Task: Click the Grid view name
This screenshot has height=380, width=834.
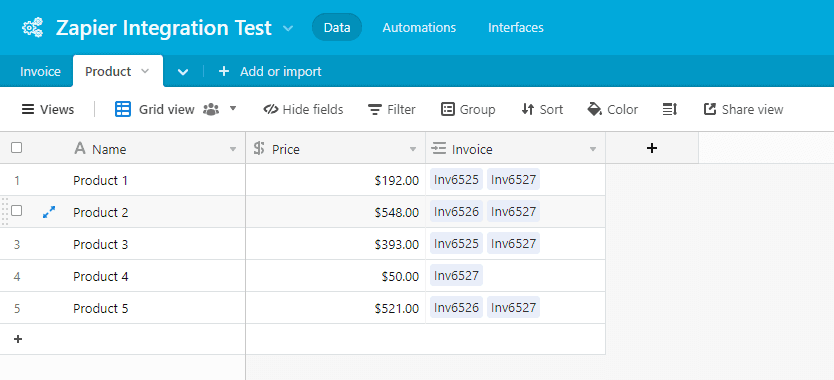Action: [166, 110]
